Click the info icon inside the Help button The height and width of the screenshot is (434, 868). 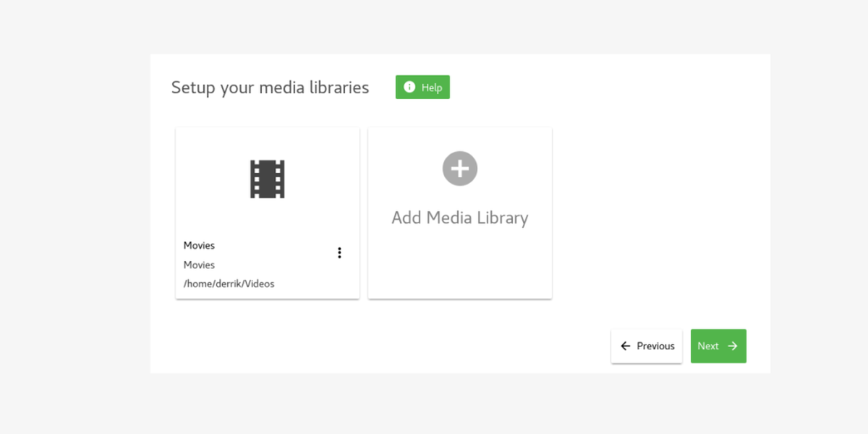point(409,88)
